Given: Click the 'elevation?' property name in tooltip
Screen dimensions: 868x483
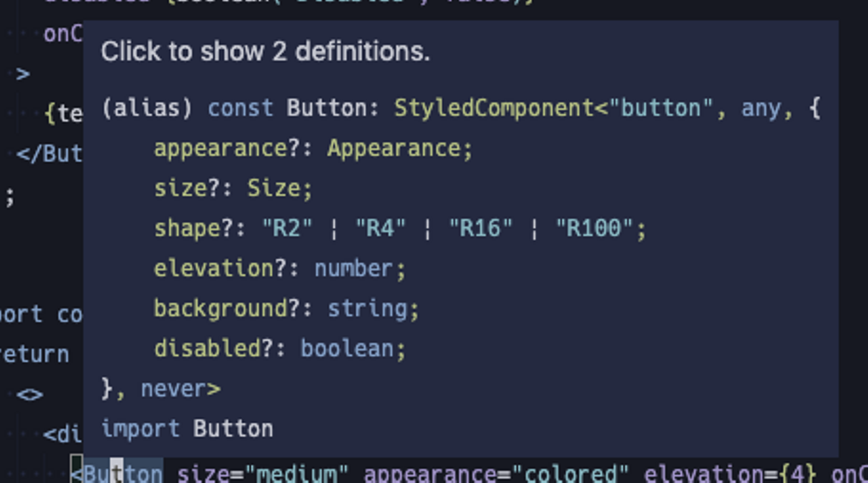Looking at the screenshot, I should tap(220, 268).
